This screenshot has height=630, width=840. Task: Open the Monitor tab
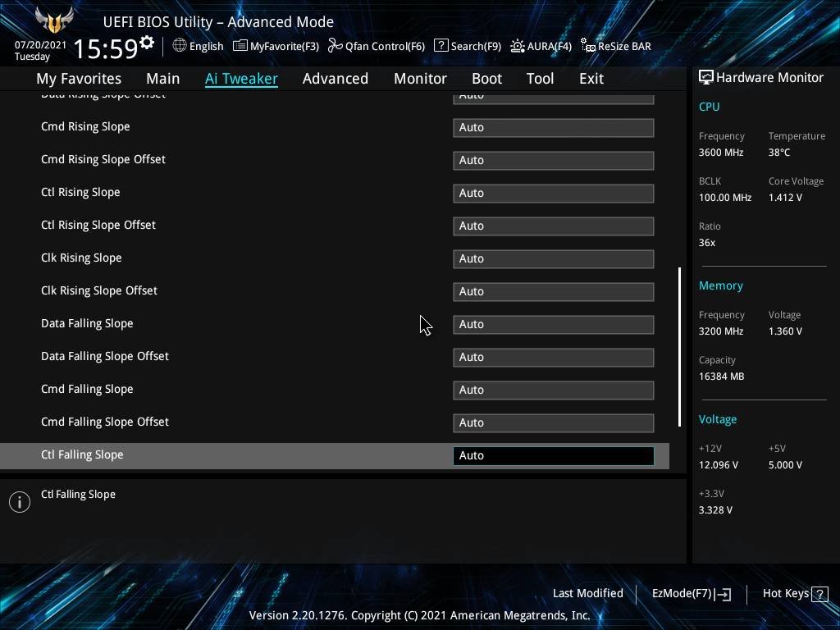(420, 79)
